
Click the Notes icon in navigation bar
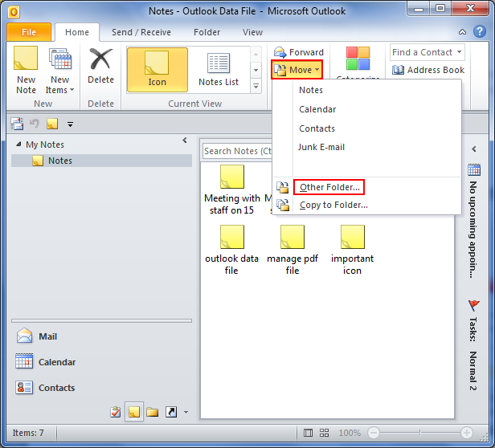tap(134, 412)
